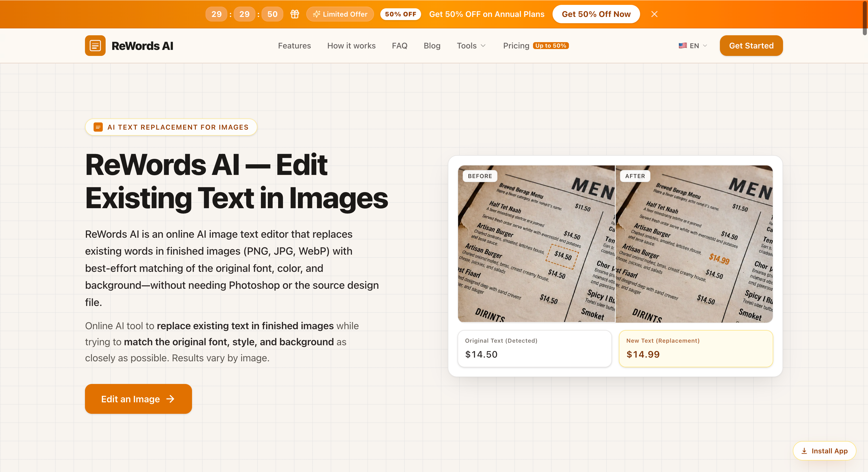Click the 50% OFF badge

(401, 14)
